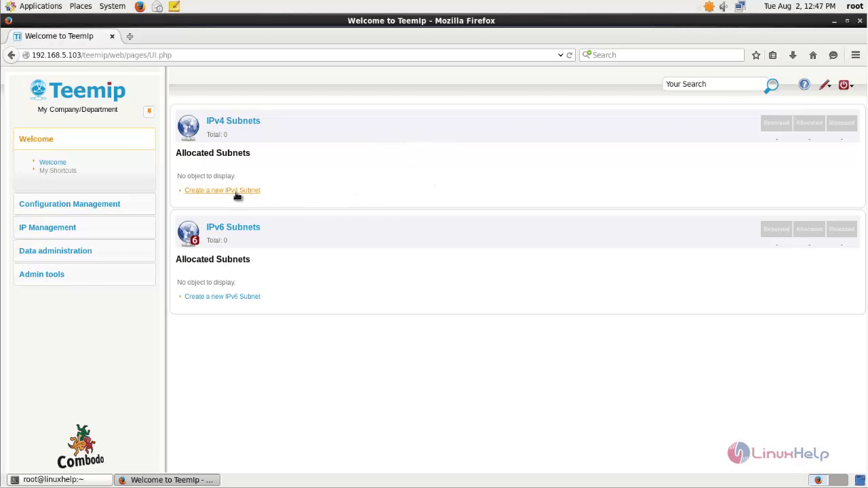Expand Configuration Management menu
The image size is (868, 488).
point(84,204)
